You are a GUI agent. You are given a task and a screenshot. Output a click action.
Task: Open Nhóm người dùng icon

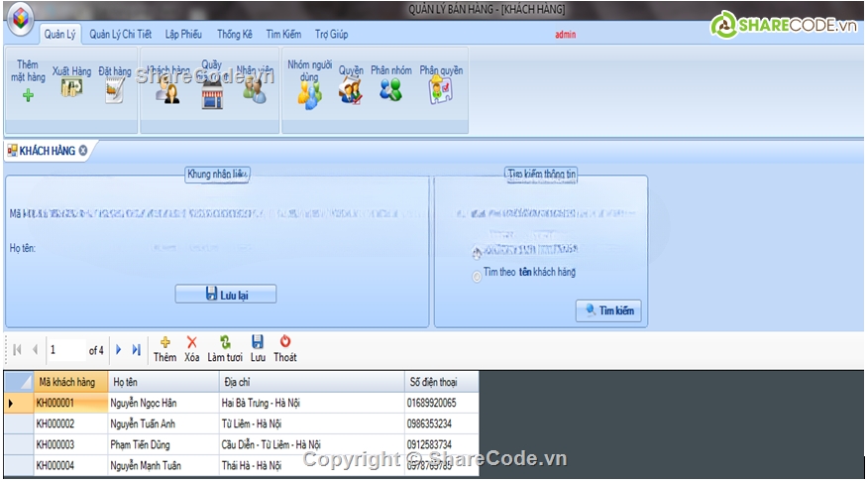[309, 95]
